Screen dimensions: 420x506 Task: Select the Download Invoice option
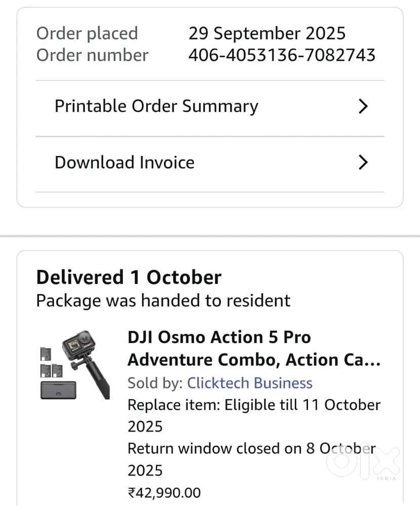125,163
